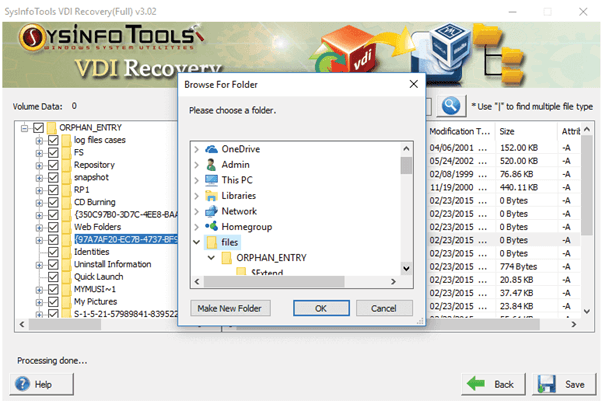
Task: Select the MYMUSI~1 tree item
Action: (x=94, y=289)
